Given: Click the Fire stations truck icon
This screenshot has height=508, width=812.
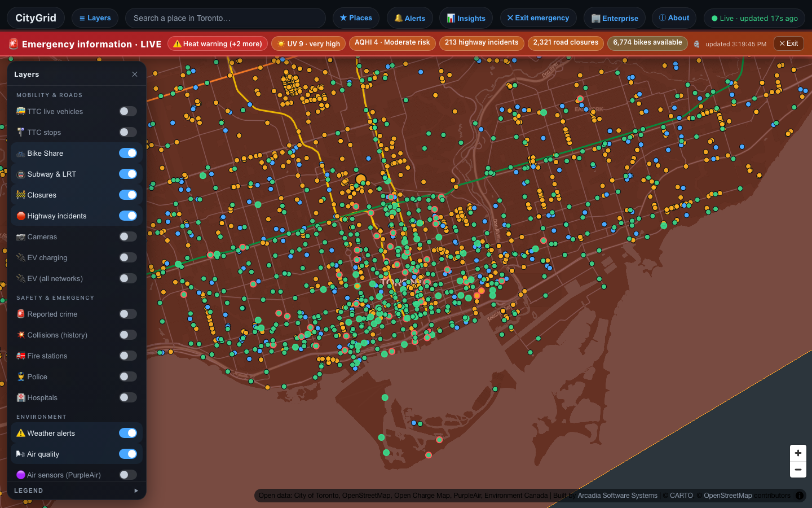Looking at the screenshot, I should point(21,356).
